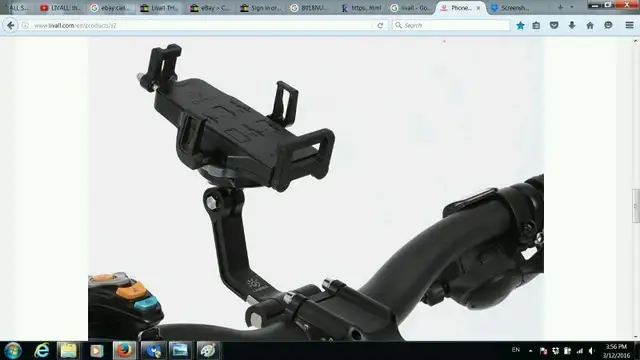Open the bookmarks list clipboard icon
This screenshot has height=360, width=640.
536,25
